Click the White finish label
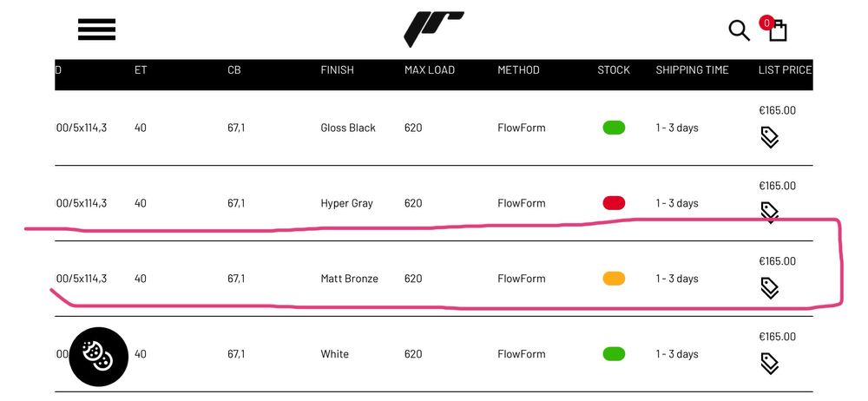The width and height of the screenshot is (868, 401). click(x=334, y=354)
